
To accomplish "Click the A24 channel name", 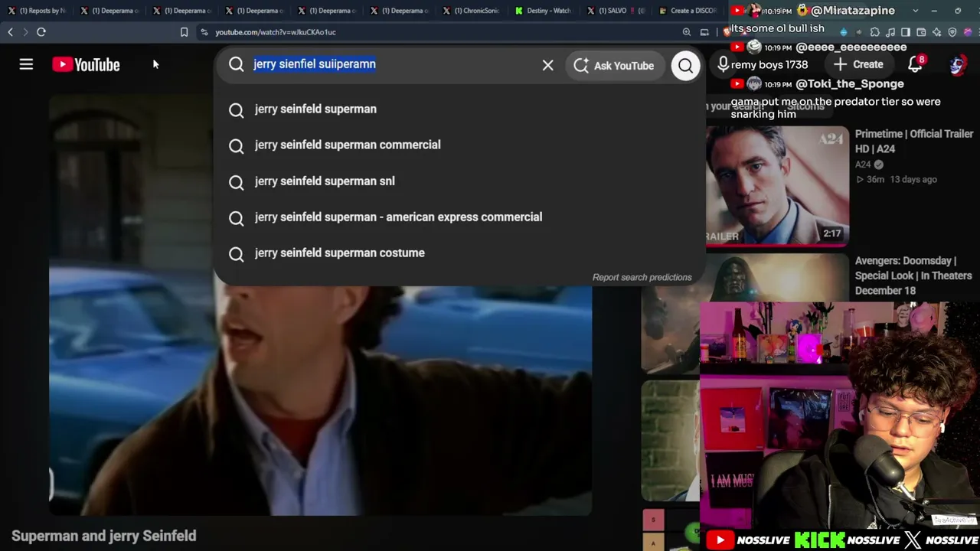I will [x=863, y=165].
